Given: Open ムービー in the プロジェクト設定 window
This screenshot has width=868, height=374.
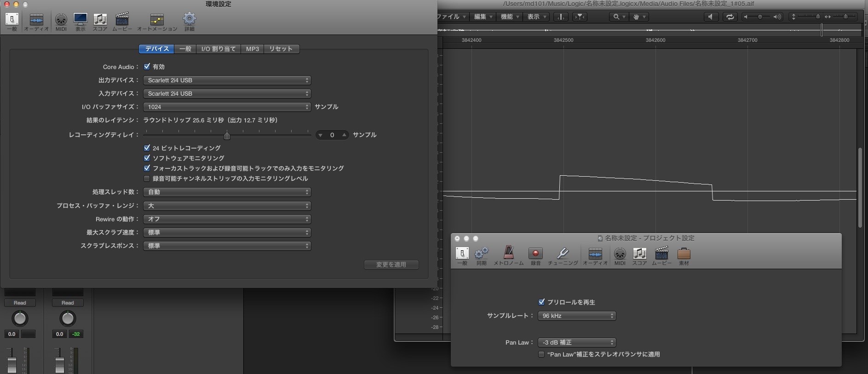Looking at the screenshot, I should click(x=661, y=256).
